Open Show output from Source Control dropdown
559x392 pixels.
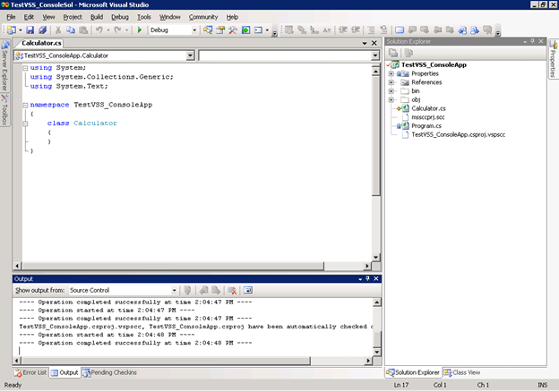coord(174,291)
